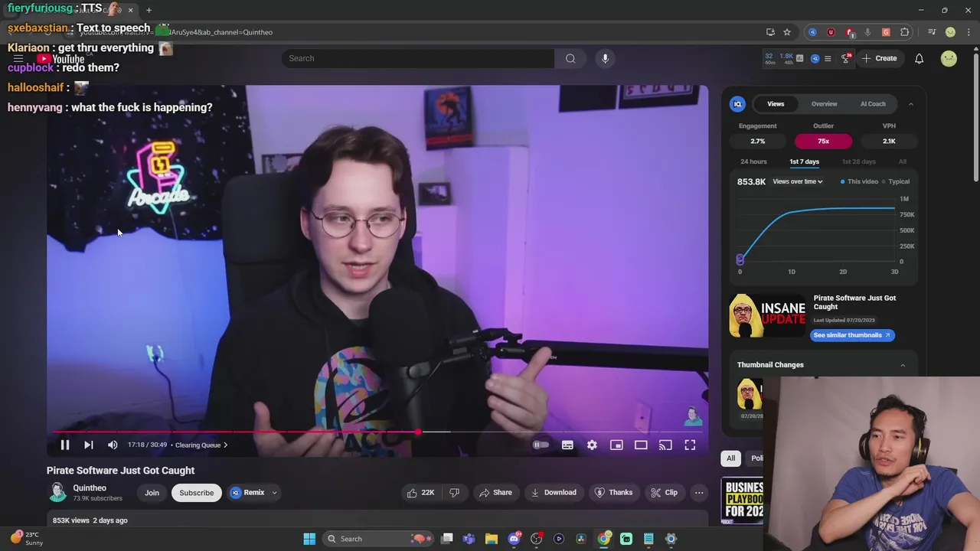The height and width of the screenshot is (551, 980).
Task: Open the INSANE UPDATE thumbnail image
Action: (x=768, y=316)
